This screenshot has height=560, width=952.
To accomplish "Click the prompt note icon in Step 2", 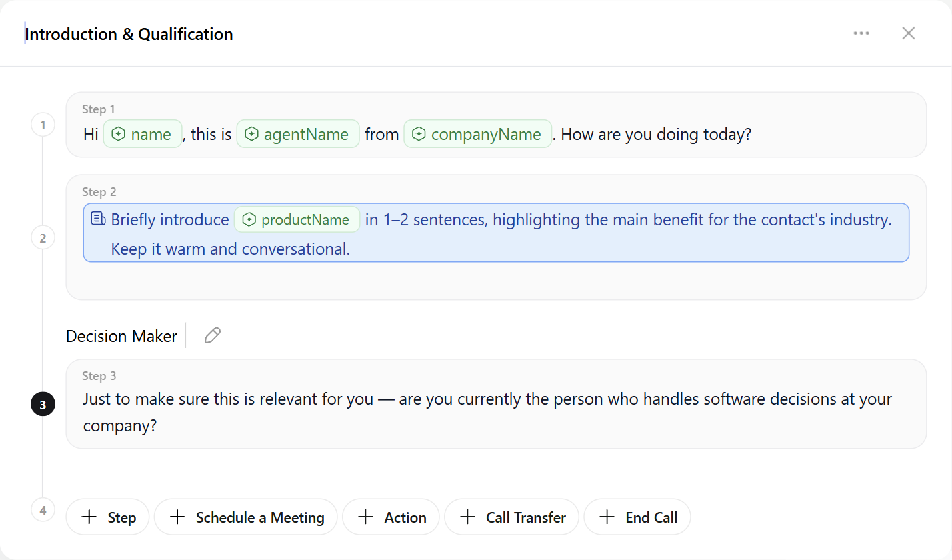I will tap(98, 219).
